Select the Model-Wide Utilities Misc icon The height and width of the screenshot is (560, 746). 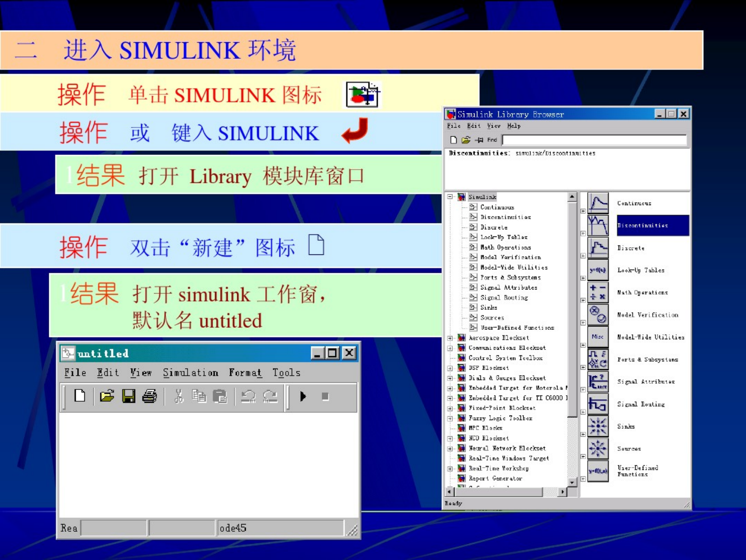click(598, 337)
